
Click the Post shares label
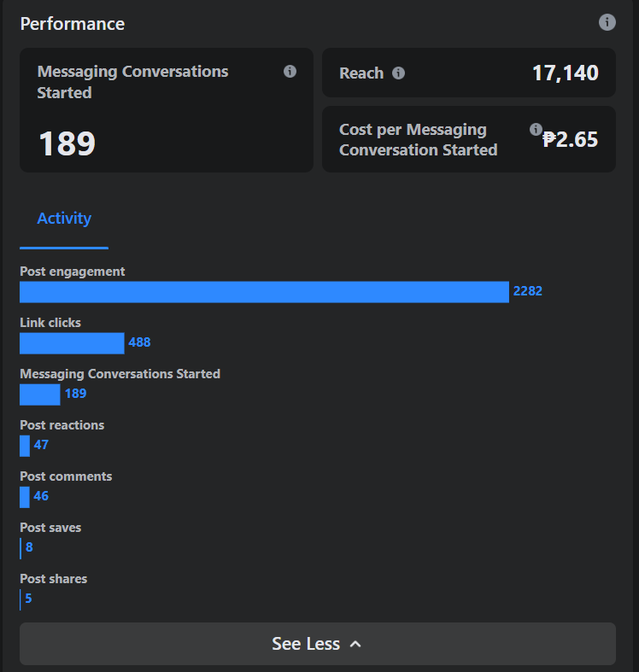coord(53,579)
